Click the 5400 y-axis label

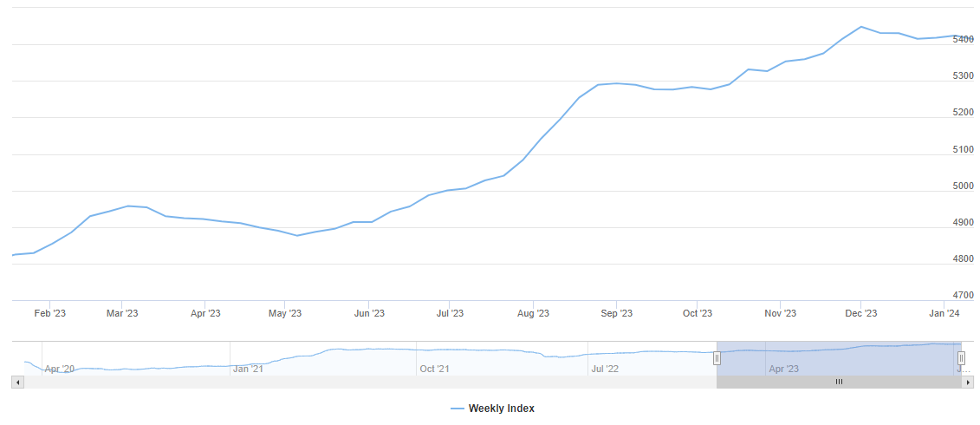(x=962, y=40)
